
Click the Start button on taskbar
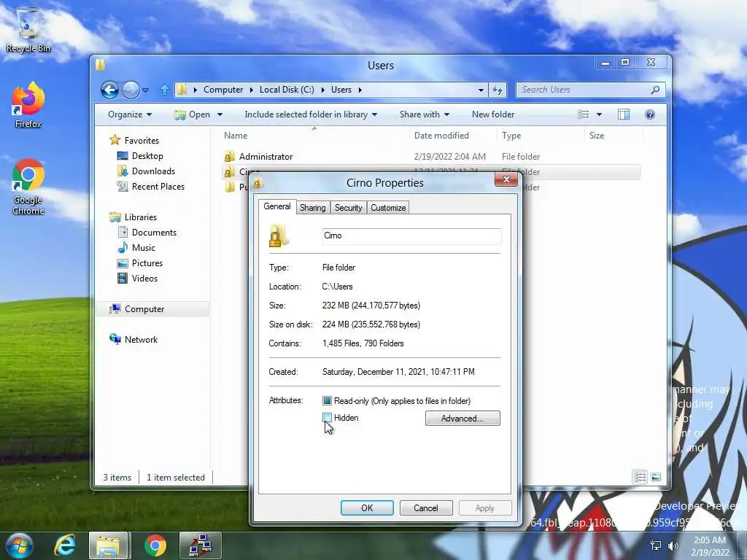(x=19, y=545)
